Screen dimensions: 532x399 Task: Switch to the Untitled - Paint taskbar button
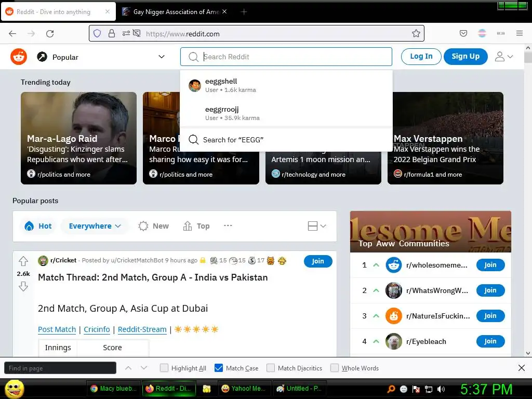(x=300, y=389)
